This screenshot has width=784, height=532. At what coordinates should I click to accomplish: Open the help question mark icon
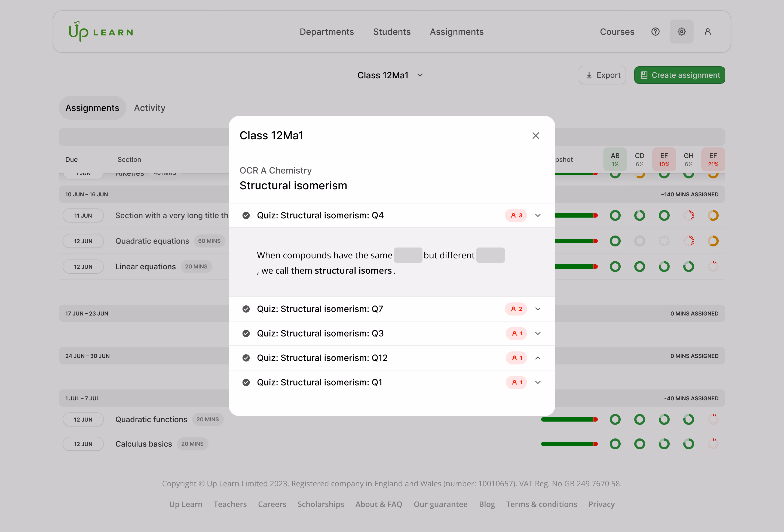(655, 32)
